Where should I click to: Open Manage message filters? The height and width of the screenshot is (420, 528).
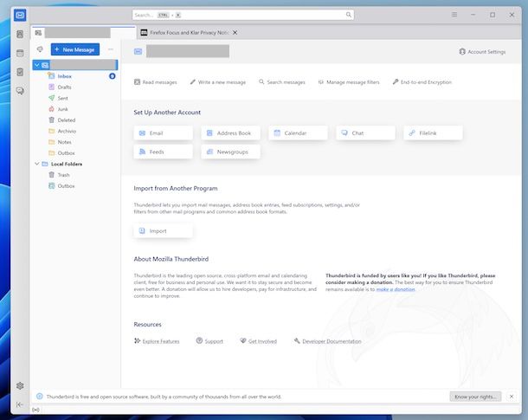[349, 82]
